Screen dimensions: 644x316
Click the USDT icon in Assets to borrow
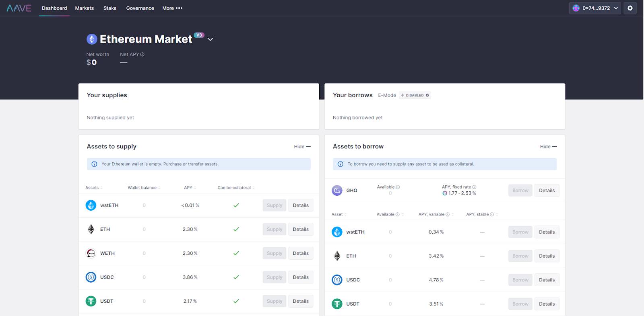[337, 304]
